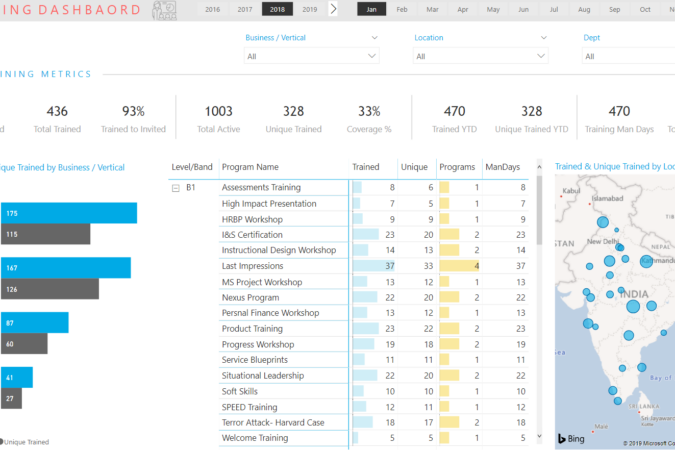The height and width of the screenshot is (450, 675).
Task: Open the Location All dropdown
Action: pyautogui.click(x=480, y=56)
